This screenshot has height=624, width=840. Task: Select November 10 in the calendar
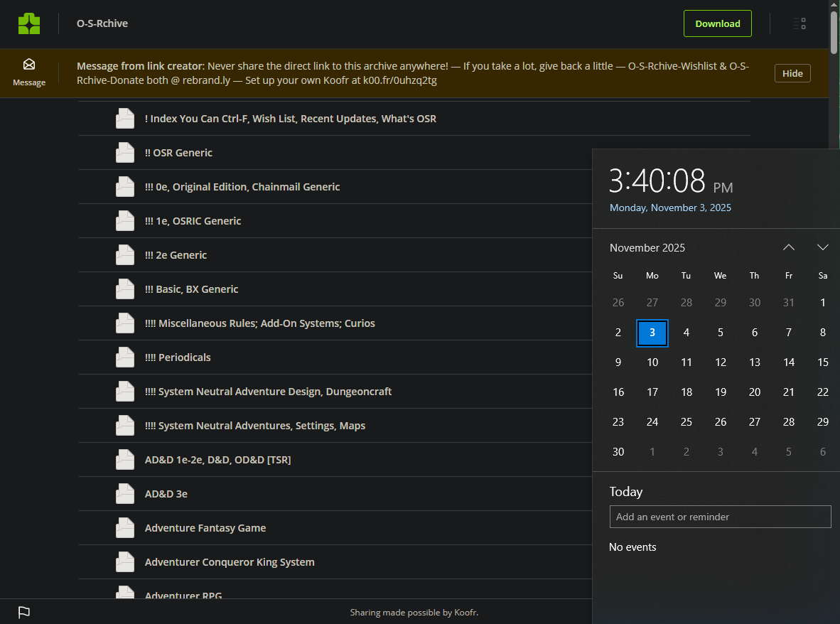(652, 362)
